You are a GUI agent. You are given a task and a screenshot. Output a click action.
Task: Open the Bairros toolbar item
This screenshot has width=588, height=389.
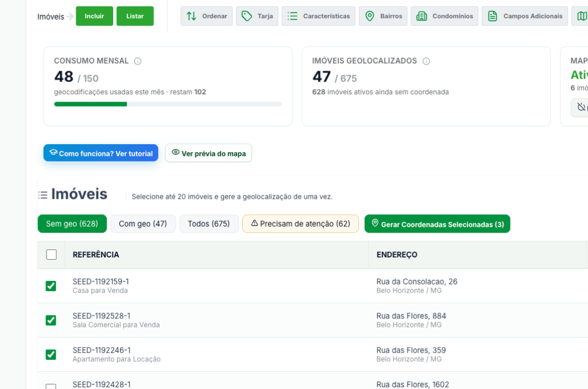pyautogui.click(x=383, y=16)
